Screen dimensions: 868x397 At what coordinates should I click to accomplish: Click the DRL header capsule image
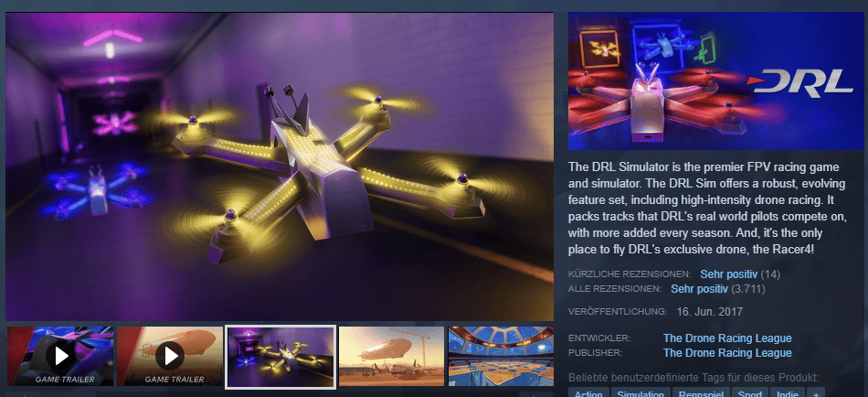click(x=715, y=80)
